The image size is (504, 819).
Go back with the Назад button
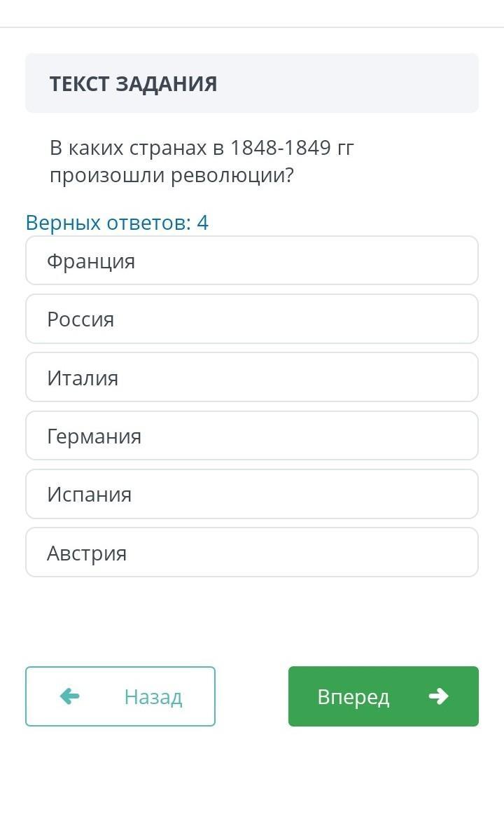120,696
